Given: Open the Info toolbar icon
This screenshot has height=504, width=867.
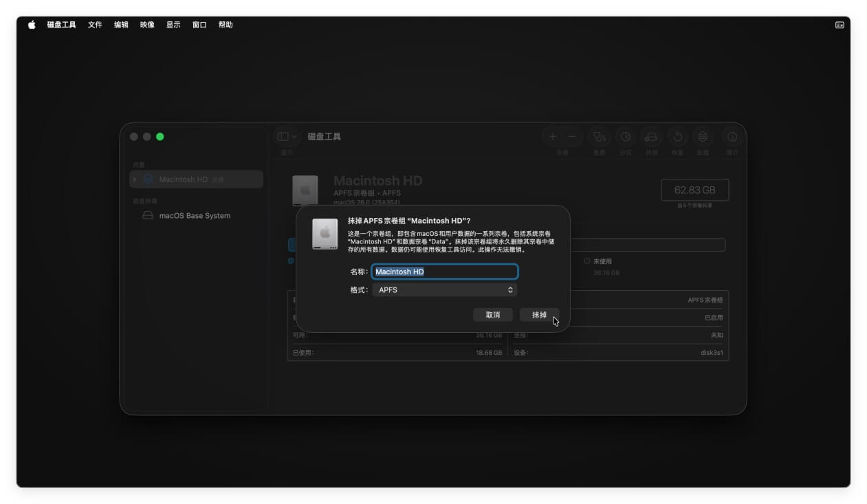Looking at the screenshot, I should (732, 136).
